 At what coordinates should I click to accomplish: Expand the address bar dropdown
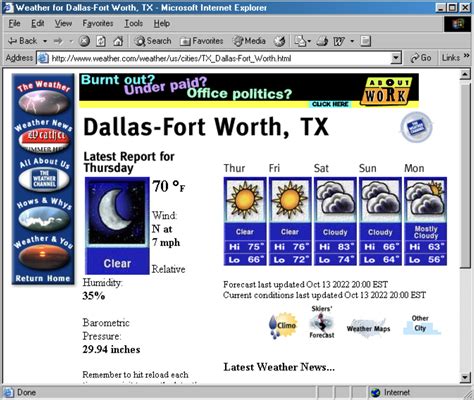tap(395, 58)
